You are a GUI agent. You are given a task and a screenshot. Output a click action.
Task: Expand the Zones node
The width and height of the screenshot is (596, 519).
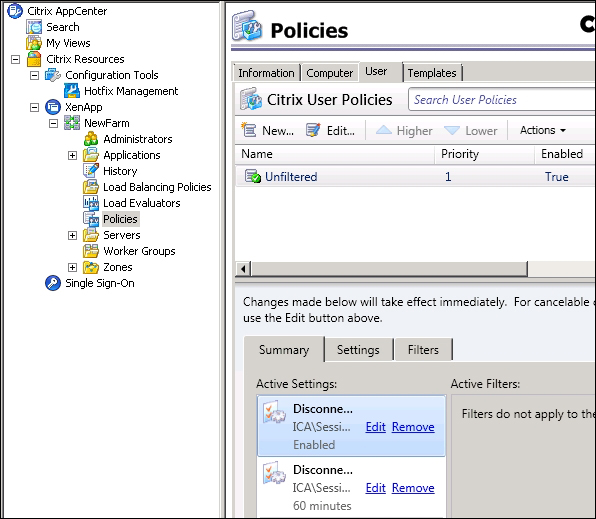[x=72, y=267]
